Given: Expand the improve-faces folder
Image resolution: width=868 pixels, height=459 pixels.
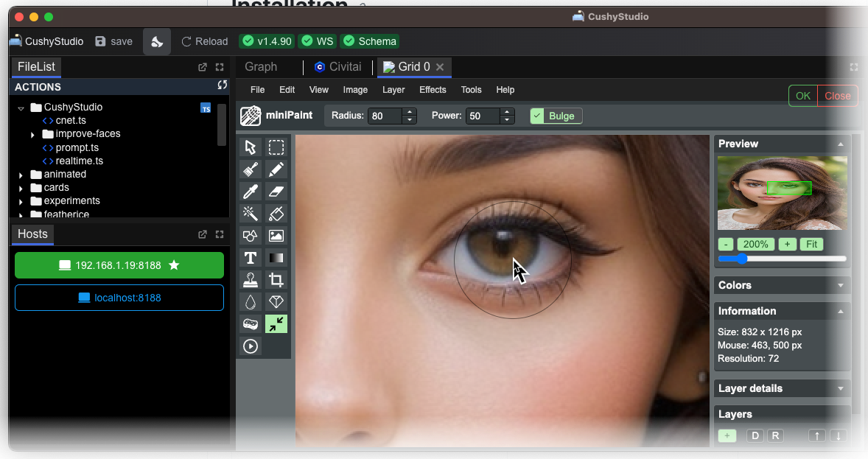Looking at the screenshot, I should pos(33,134).
